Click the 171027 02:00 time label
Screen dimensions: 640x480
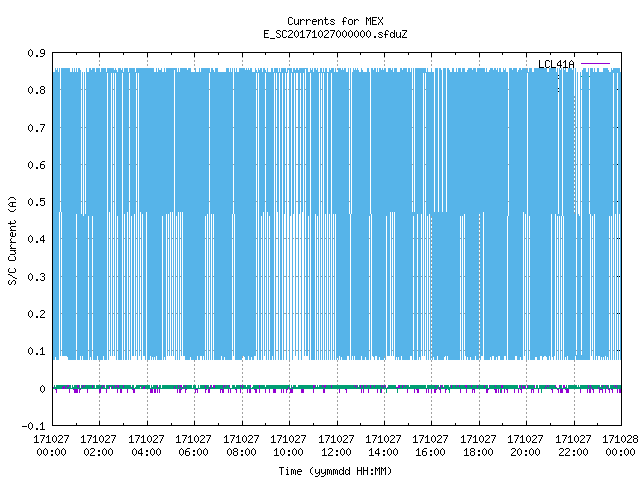pos(98,446)
